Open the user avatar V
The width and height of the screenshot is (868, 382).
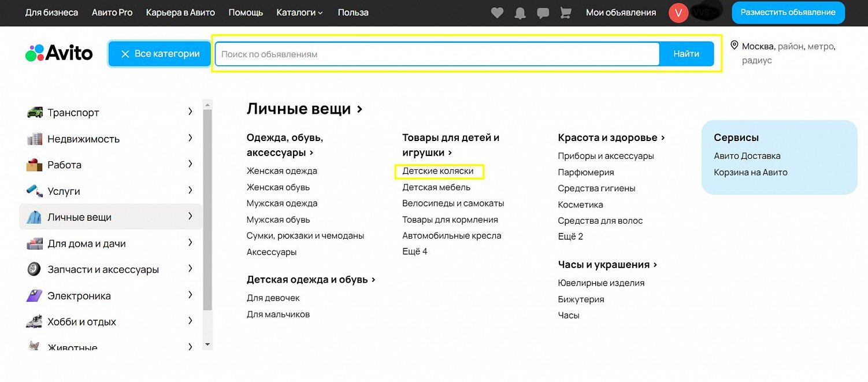click(678, 13)
